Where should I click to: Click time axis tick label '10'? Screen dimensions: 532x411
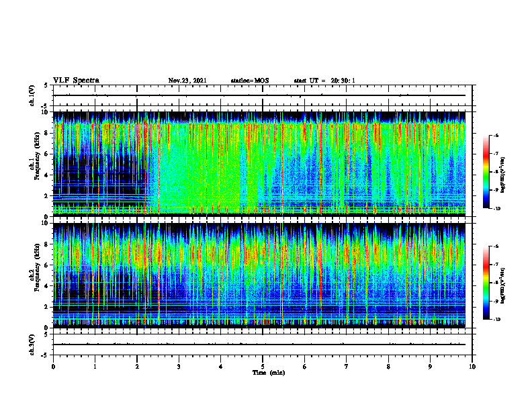(x=472, y=367)
